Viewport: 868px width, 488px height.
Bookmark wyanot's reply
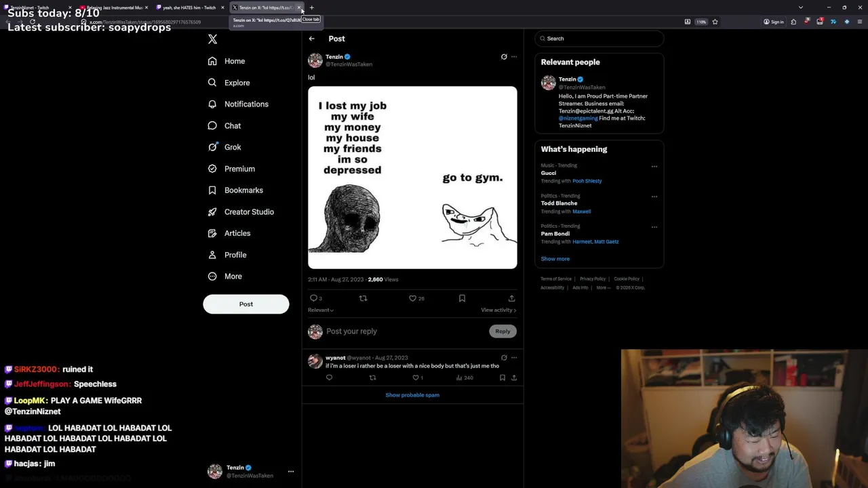click(502, 378)
